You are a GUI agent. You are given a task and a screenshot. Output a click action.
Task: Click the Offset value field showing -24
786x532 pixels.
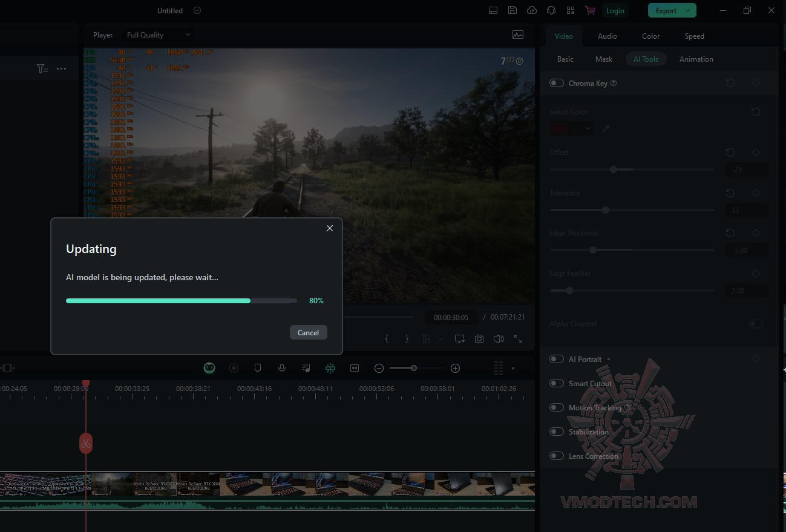point(747,169)
